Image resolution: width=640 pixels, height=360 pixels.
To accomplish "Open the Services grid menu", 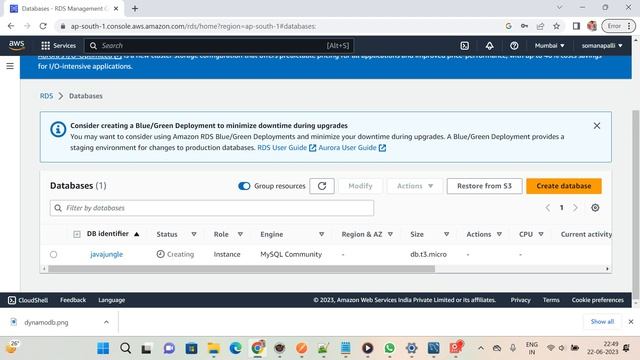I will click(58, 46).
